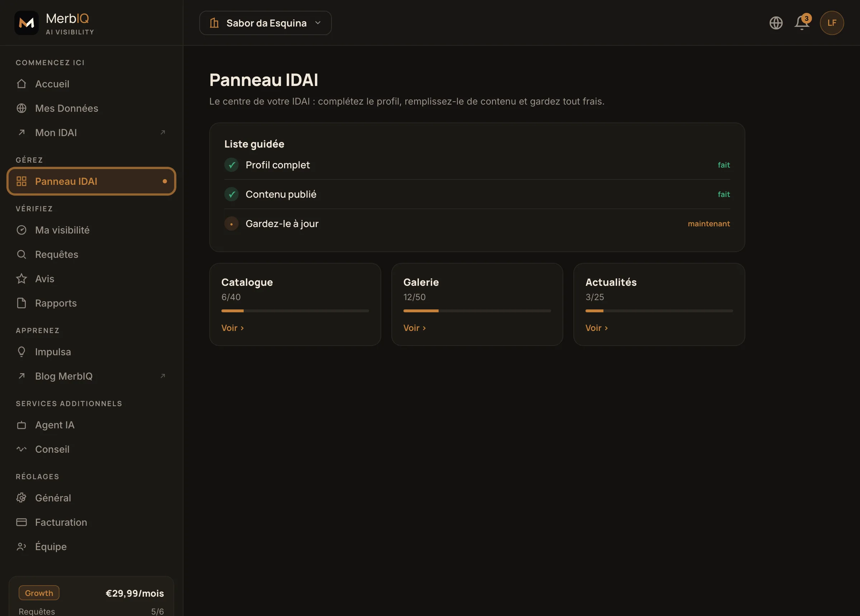Viewport: 860px width, 616px height.
Task: Click the MerbIQ logo icon
Action: (27, 23)
